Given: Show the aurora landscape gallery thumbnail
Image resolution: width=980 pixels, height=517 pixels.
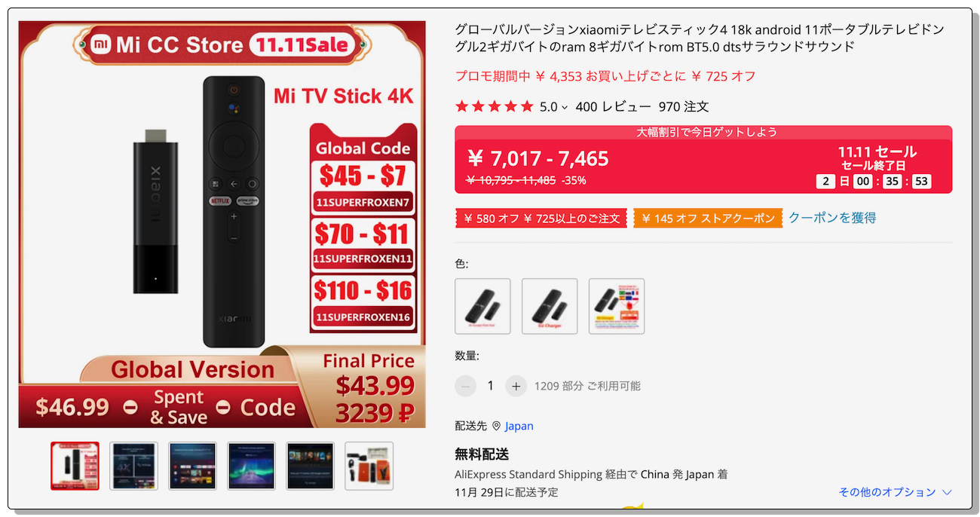Looking at the screenshot, I should pyautogui.click(x=251, y=466).
